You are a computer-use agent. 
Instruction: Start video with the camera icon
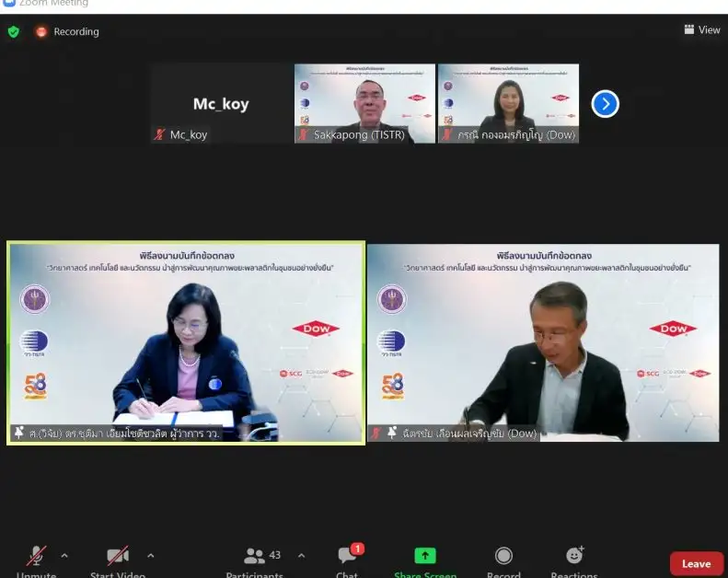pos(117,557)
